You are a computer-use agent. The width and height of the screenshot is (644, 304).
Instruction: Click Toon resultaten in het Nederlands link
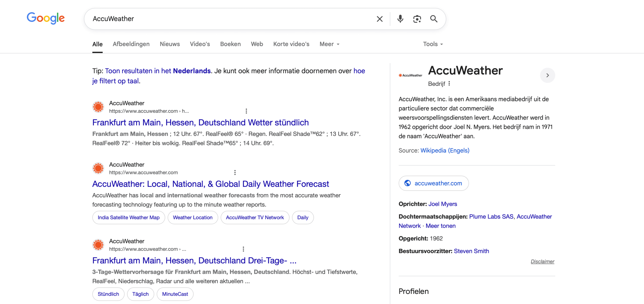pos(158,71)
